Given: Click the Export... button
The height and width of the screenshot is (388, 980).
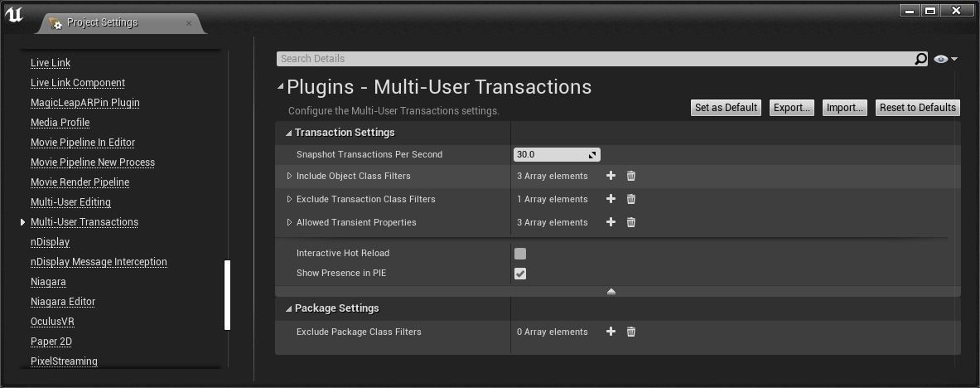Looking at the screenshot, I should 792,108.
